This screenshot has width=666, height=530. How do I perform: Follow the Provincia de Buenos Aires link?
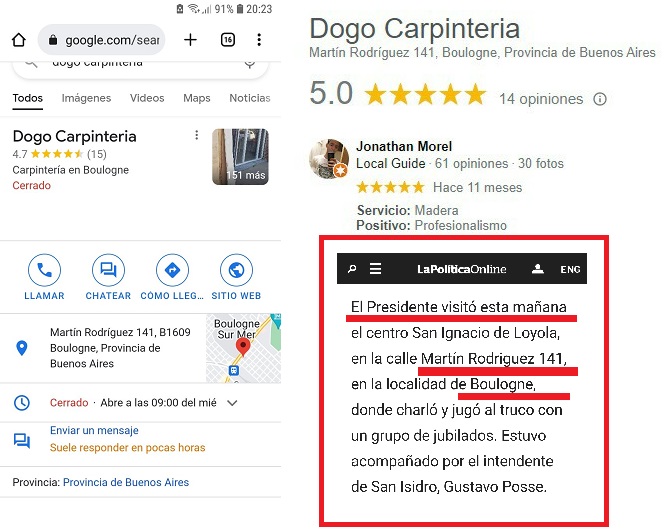tap(126, 482)
